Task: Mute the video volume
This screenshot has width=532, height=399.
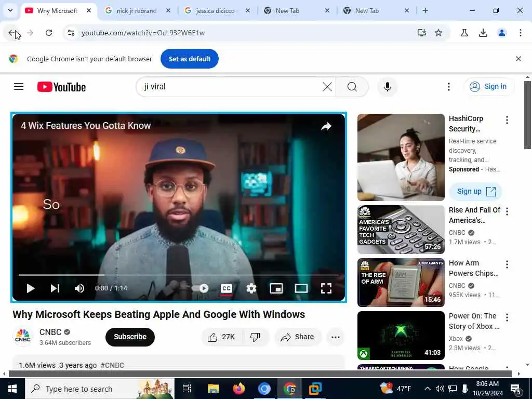Action: (x=79, y=288)
